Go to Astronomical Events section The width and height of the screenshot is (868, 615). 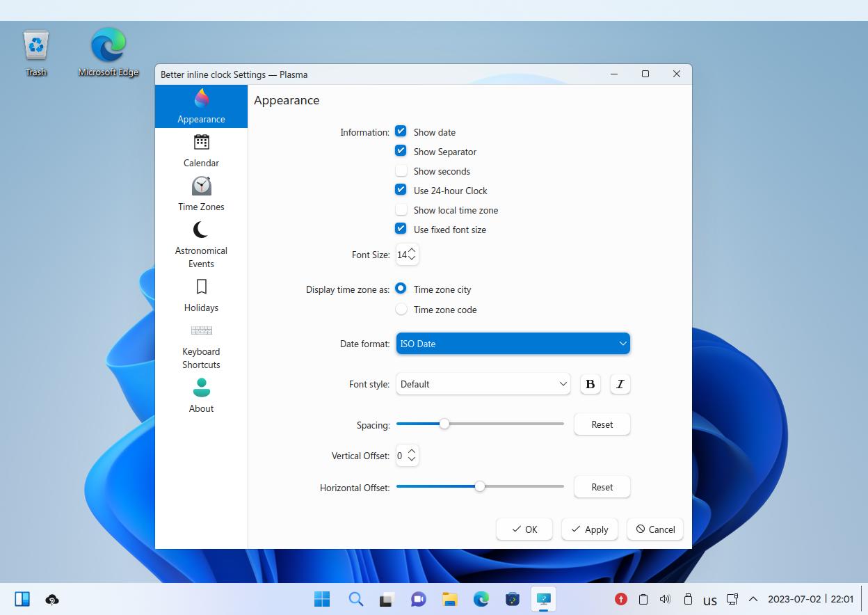(201, 245)
